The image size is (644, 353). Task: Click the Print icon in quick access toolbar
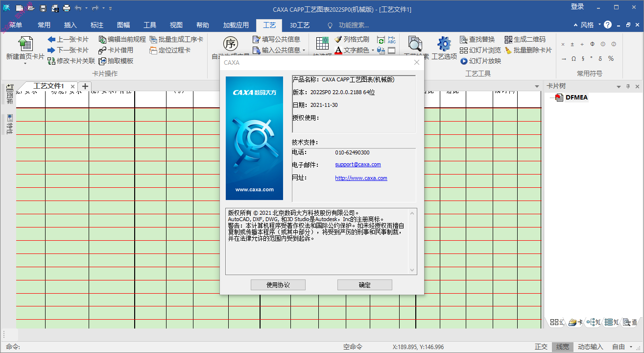67,8
